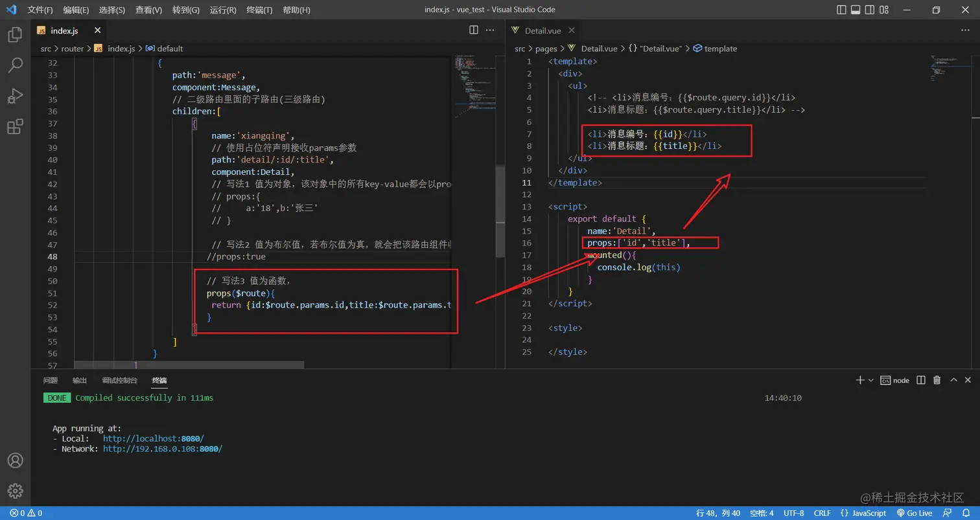Click line 40 path:'detail/:id/:title'
This screenshot has width=980, height=520.
(272, 160)
